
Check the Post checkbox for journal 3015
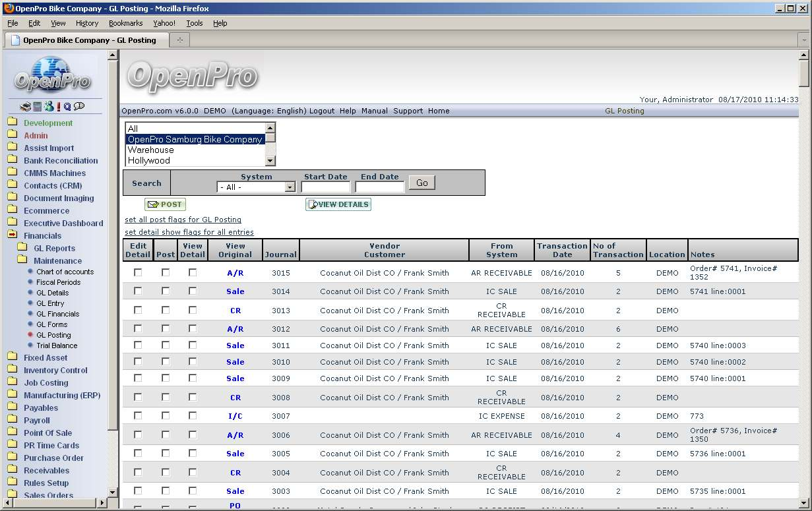[165, 272]
